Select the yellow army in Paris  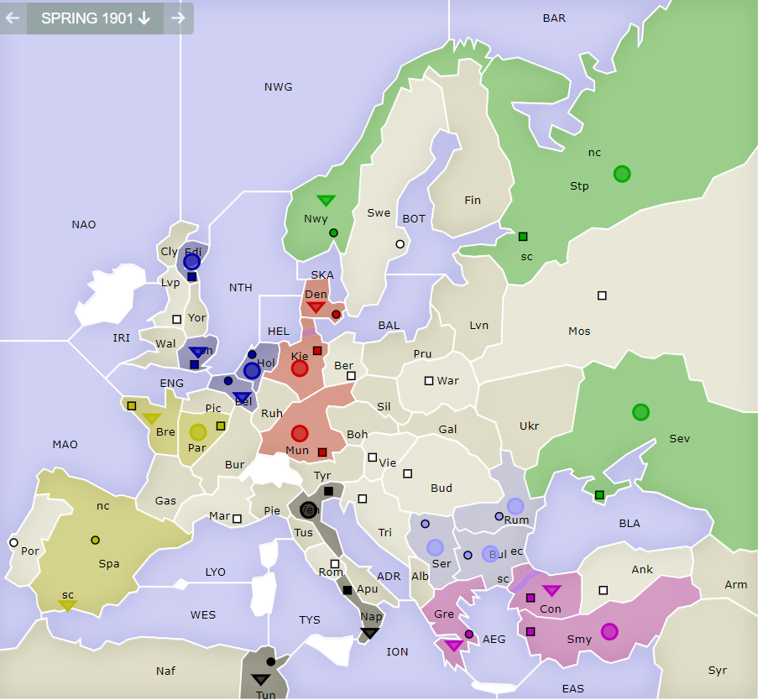(x=198, y=431)
